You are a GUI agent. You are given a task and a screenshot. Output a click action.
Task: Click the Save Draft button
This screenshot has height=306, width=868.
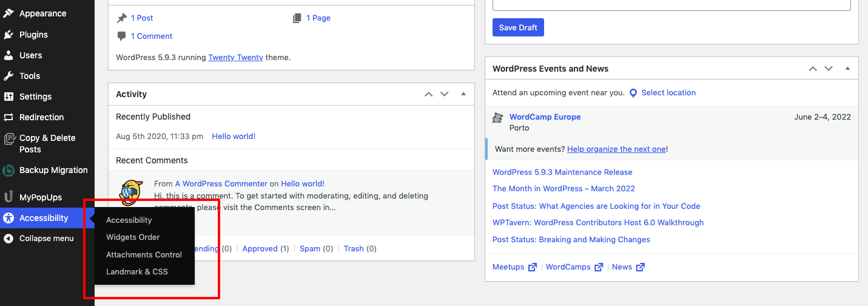pyautogui.click(x=518, y=27)
